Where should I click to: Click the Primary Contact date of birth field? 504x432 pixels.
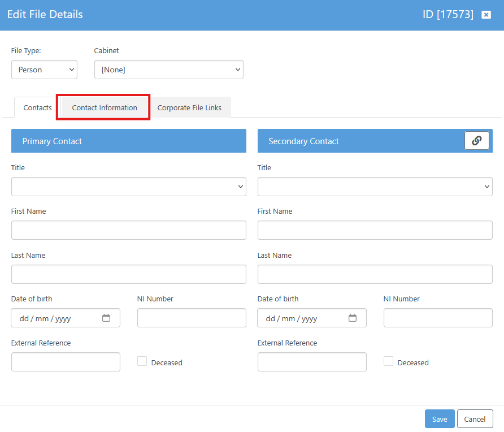click(x=66, y=318)
